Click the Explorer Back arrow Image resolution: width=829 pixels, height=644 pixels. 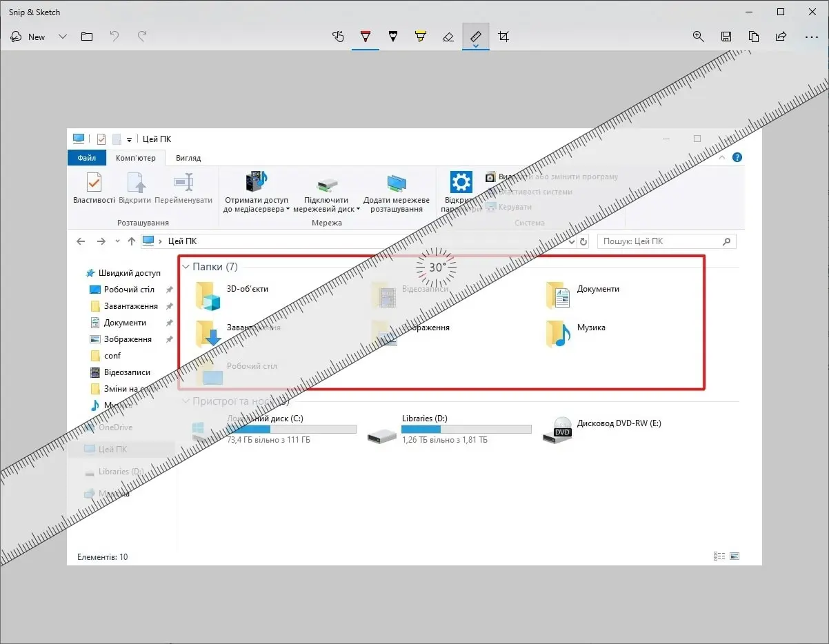point(81,241)
